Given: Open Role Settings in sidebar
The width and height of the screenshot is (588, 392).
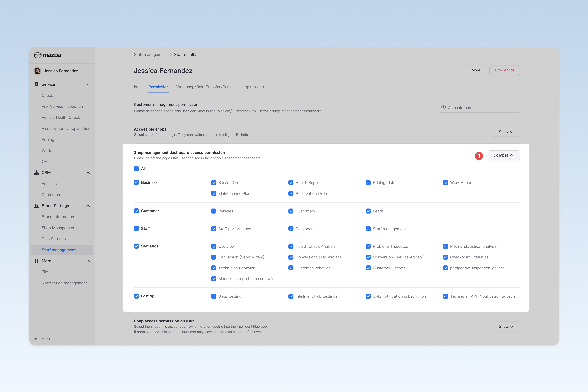Looking at the screenshot, I should tap(53, 239).
